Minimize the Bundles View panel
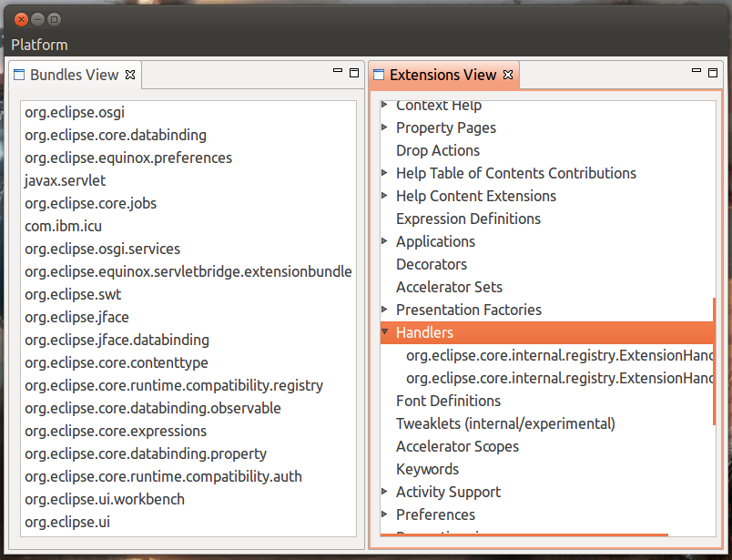The width and height of the screenshot is (732, 560). pos(338,71)
